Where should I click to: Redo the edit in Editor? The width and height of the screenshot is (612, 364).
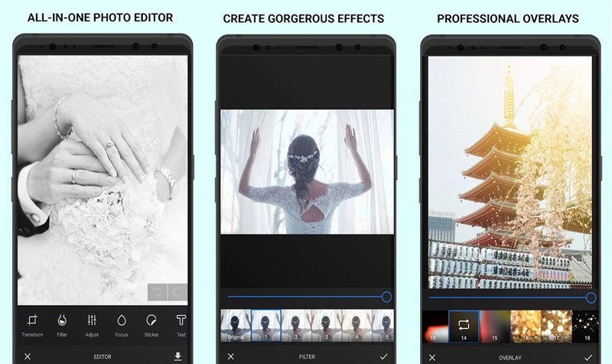(177, 292)
